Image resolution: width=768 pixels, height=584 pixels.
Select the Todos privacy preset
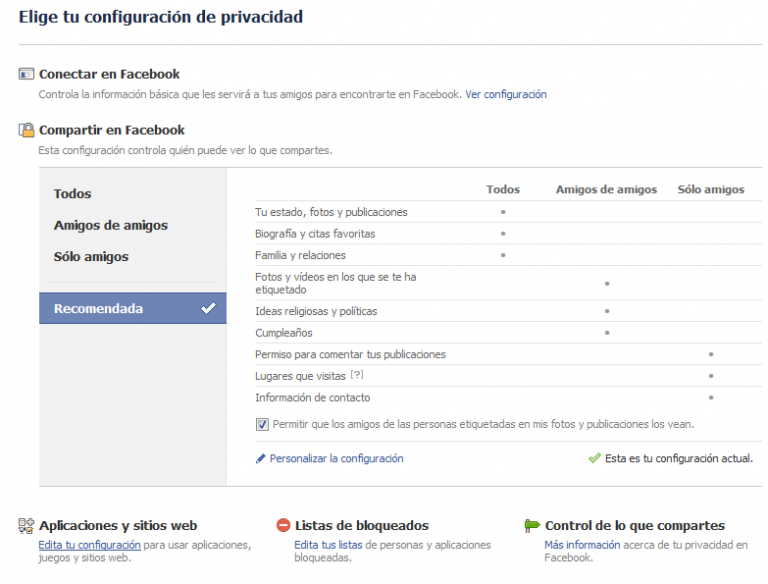click(x=72, y=194)
